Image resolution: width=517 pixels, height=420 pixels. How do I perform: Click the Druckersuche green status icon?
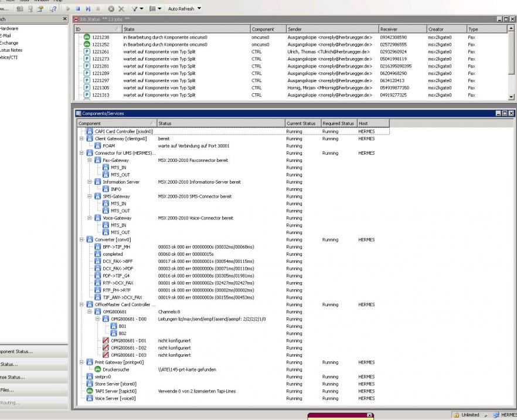point(98,370)
